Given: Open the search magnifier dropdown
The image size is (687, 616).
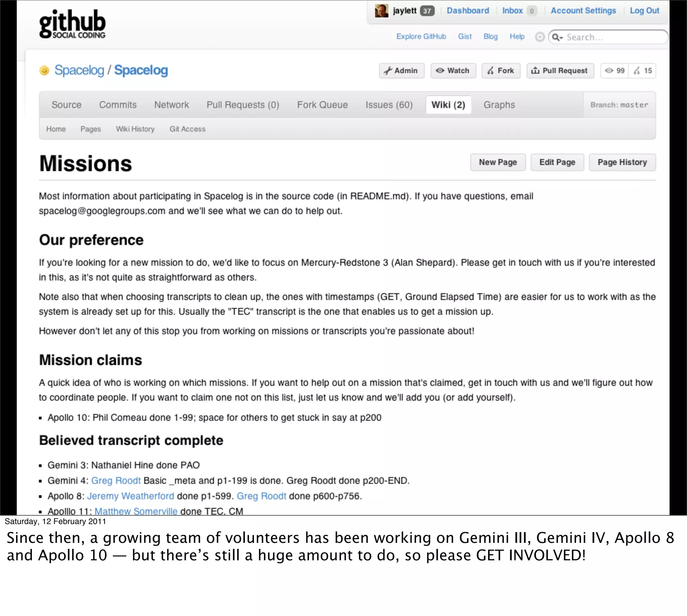Looking at the screenshot, I should pos(557,37).
